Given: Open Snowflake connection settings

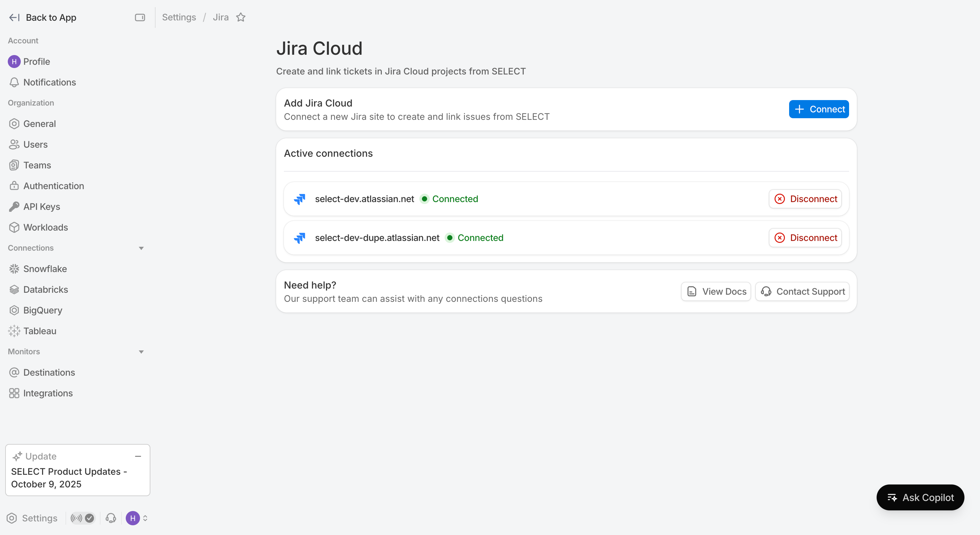Looking at the screenshot, I should click(45, 269).
